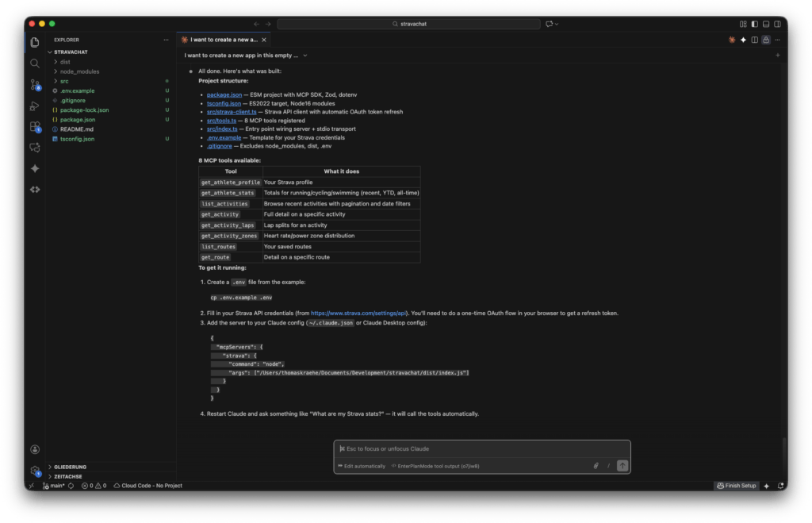
Task: Open the sparkle Gemini view in activity bar
Action: pos(35,168)
